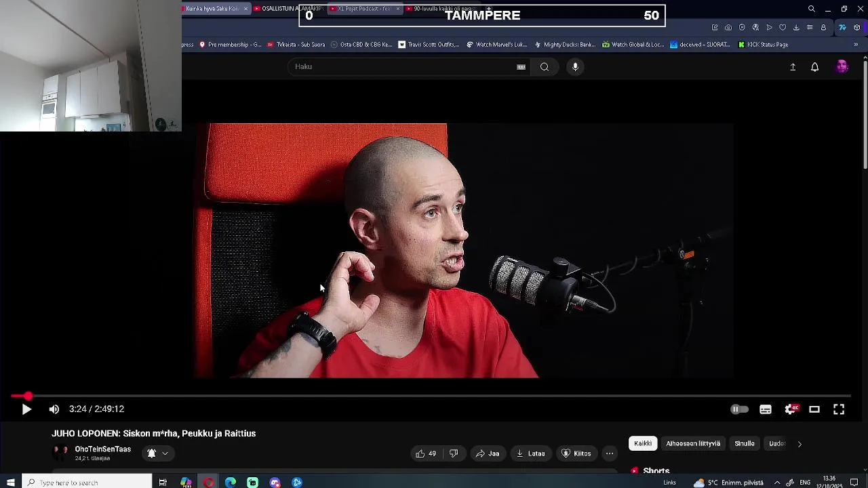Viewport: 868px width, 488px height.
Task: Download the video via the Lataa button
Action: pos(530,453)
